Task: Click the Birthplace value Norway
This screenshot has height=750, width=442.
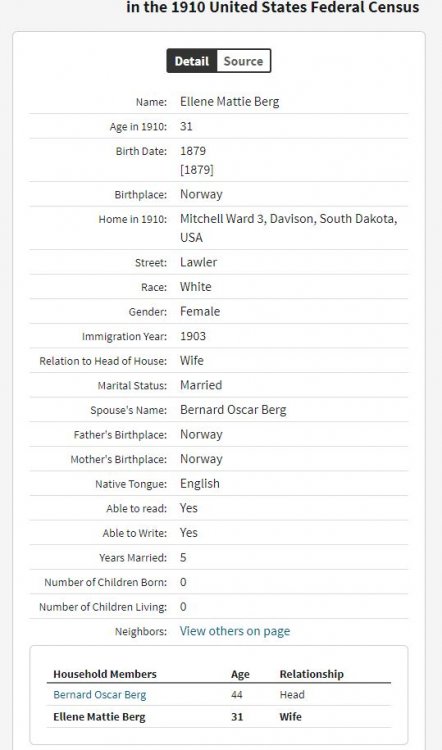Action: pos(201,194)
